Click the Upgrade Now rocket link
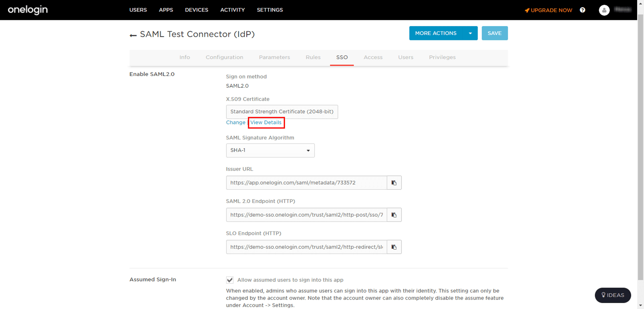 (548, 10)
